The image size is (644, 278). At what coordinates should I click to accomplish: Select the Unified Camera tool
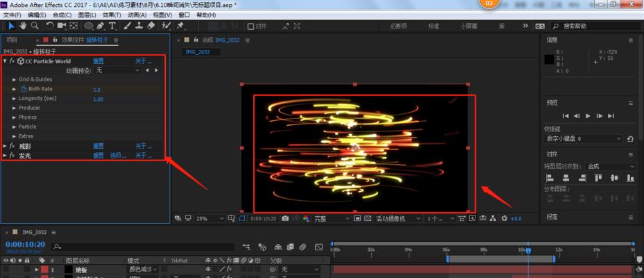(62, 26)
